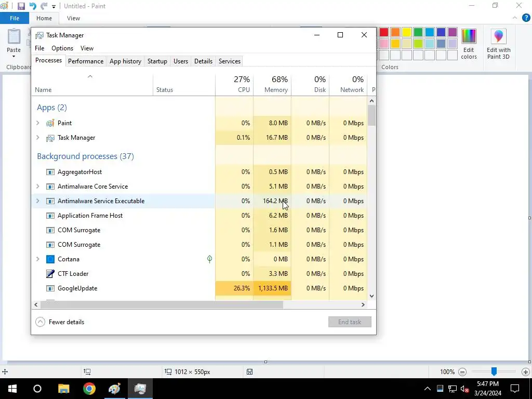
Task: Click Paint zoom out minus button
Action: [462, 372]
